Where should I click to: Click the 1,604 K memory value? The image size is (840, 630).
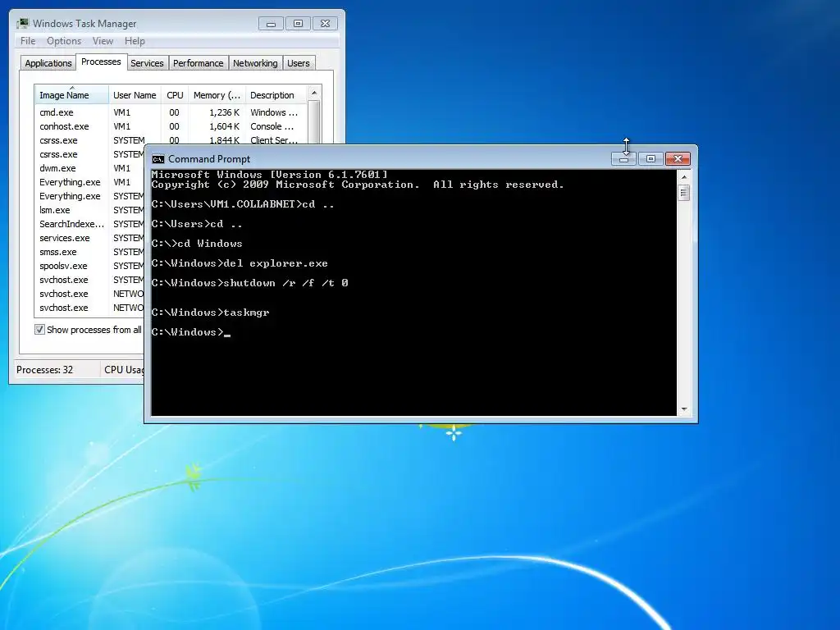tap(225, 126)
